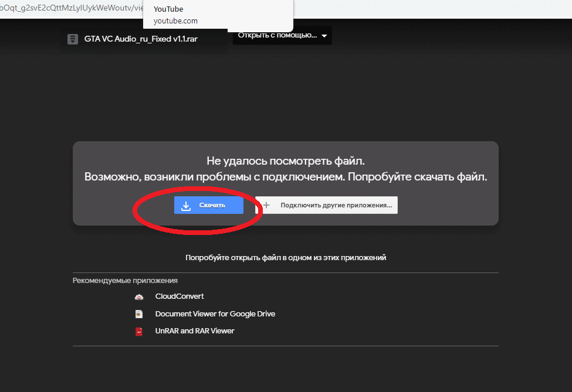572x392 pixels.
Task: Click the GTA VC Audio_ru_Fixed v1.1.rar filename
Action: (x=141, y=39)
